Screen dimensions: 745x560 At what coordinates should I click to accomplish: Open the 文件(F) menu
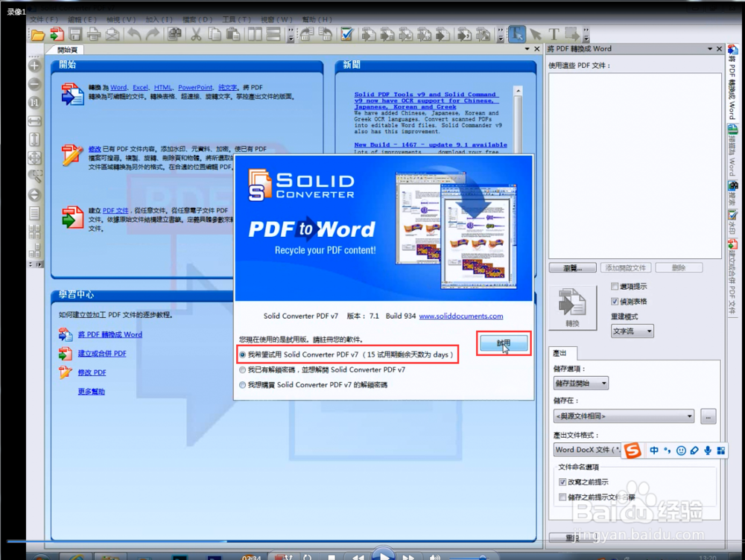[x=44, y=19]
